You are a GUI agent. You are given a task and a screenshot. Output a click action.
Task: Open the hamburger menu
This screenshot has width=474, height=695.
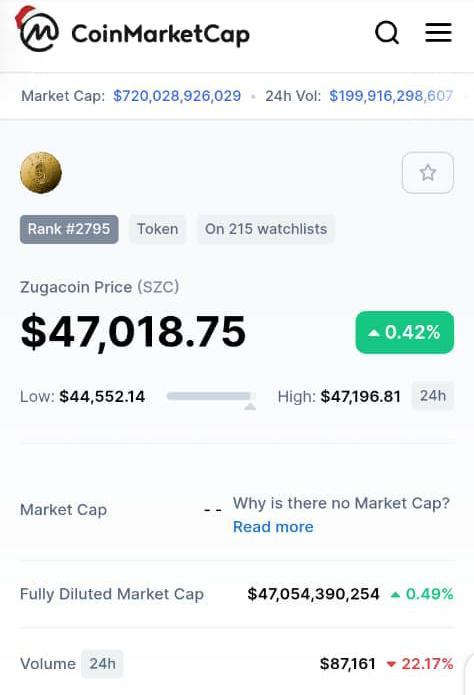coord(439,32)
